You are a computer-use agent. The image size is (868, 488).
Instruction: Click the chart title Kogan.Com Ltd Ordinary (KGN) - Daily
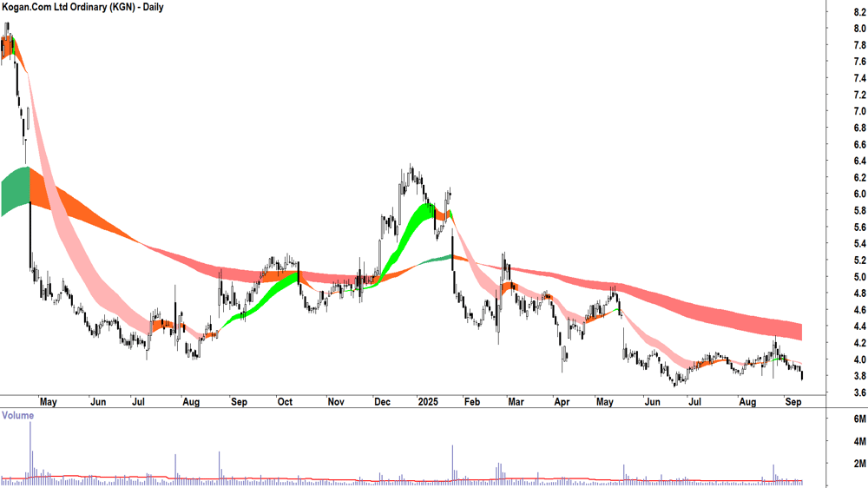click(82, 7)
